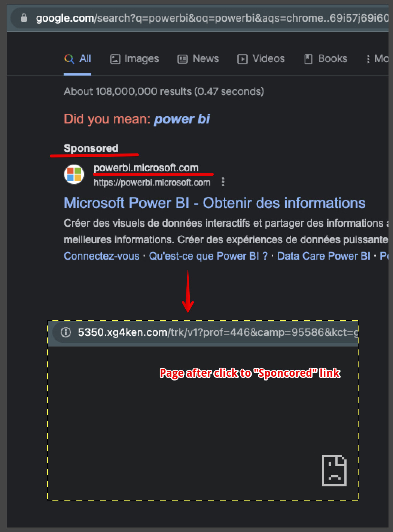Click the Data Care Power BI sitelink
The image size is (393, 532).
pos(323,256)
